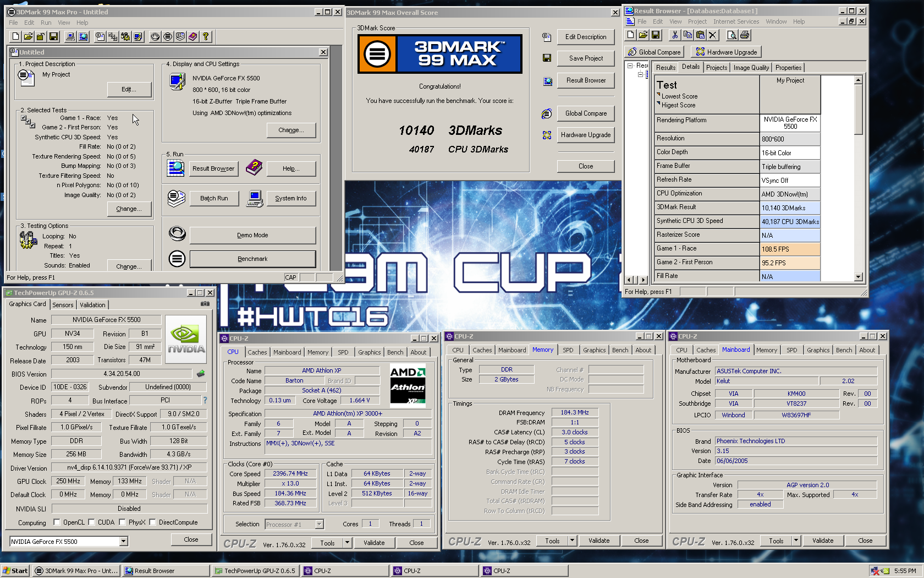
Task: Click Delete X icon in Result Browser toolbar
Action: [713, 35]
